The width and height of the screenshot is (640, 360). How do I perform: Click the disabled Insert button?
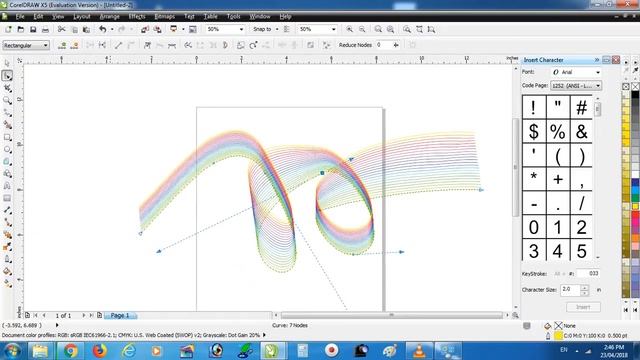point(583,307)
